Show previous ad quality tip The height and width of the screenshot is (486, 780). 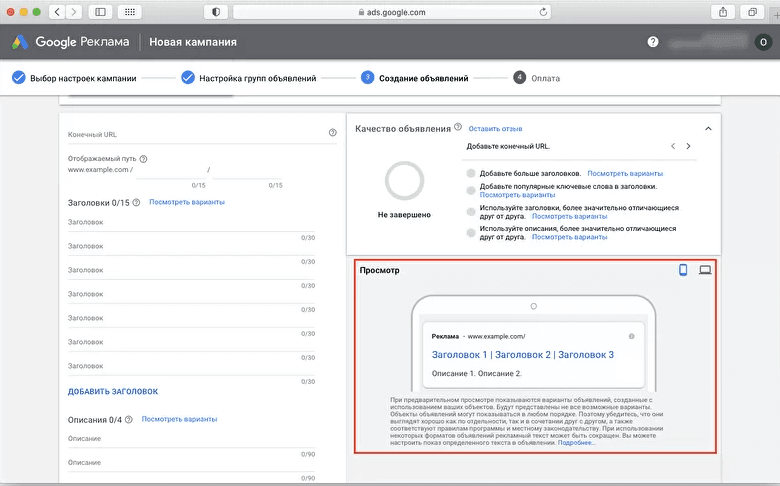coord(673,146)
